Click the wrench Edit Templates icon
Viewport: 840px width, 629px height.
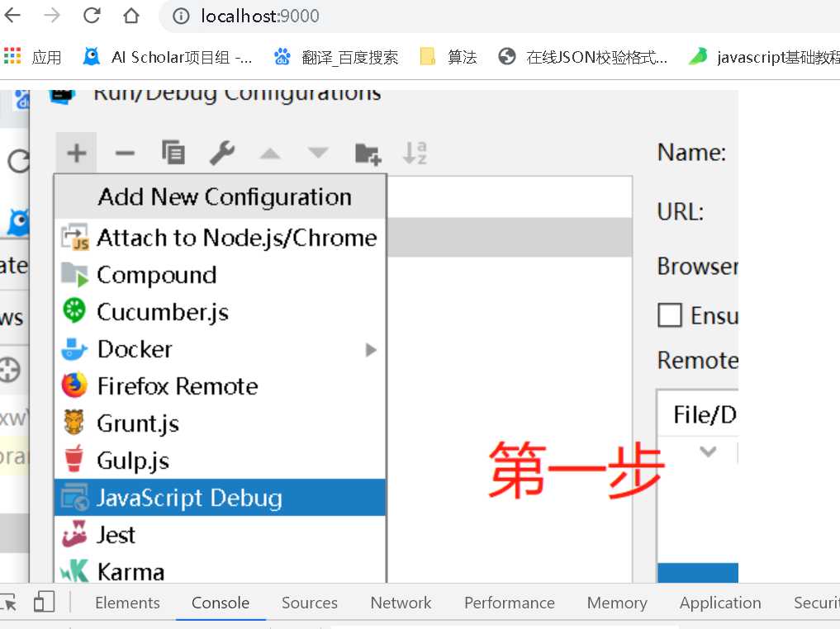tap(222, 153)
